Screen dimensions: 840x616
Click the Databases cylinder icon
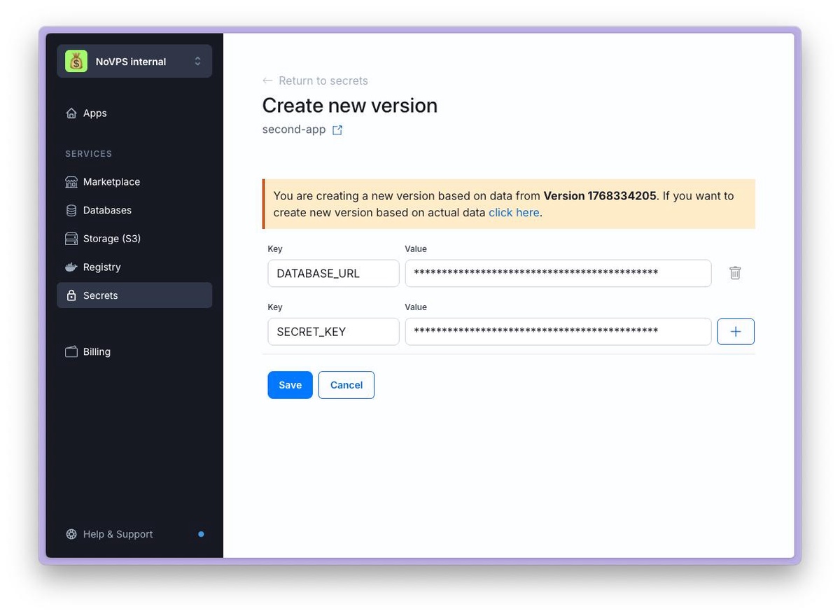71,211
